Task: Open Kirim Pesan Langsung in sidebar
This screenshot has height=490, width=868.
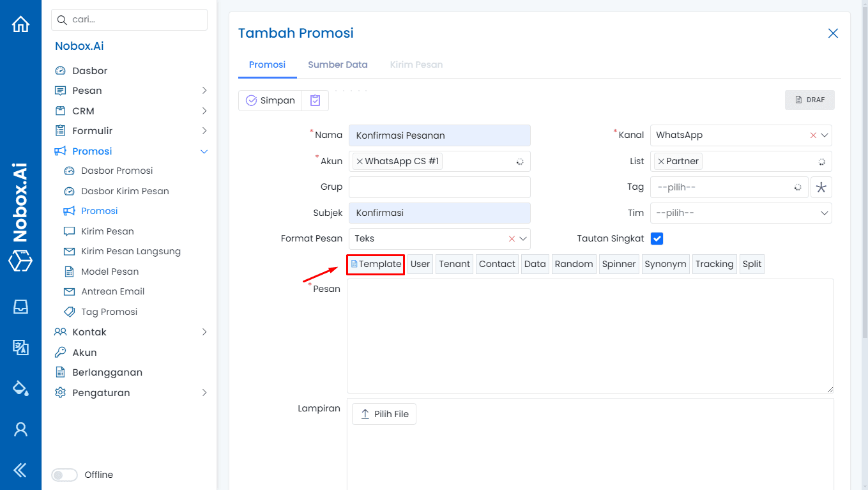Action: (x=130, y=251)
